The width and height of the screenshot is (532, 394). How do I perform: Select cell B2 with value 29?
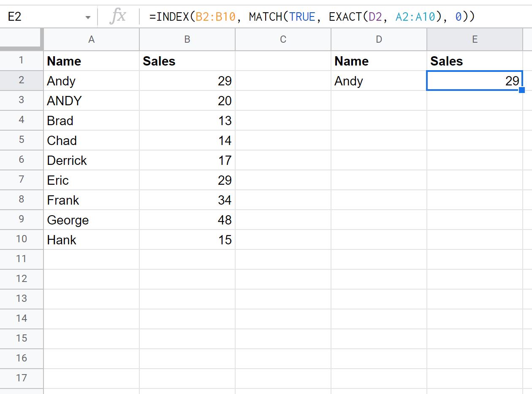coord(187,81)
